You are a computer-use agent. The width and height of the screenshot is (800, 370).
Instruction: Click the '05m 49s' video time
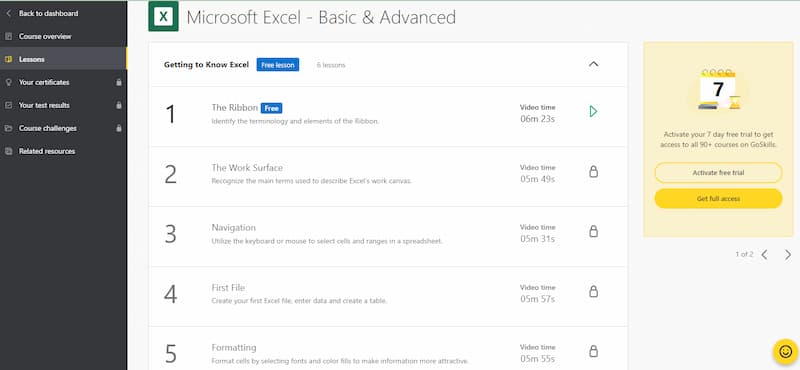coord(537,179)
